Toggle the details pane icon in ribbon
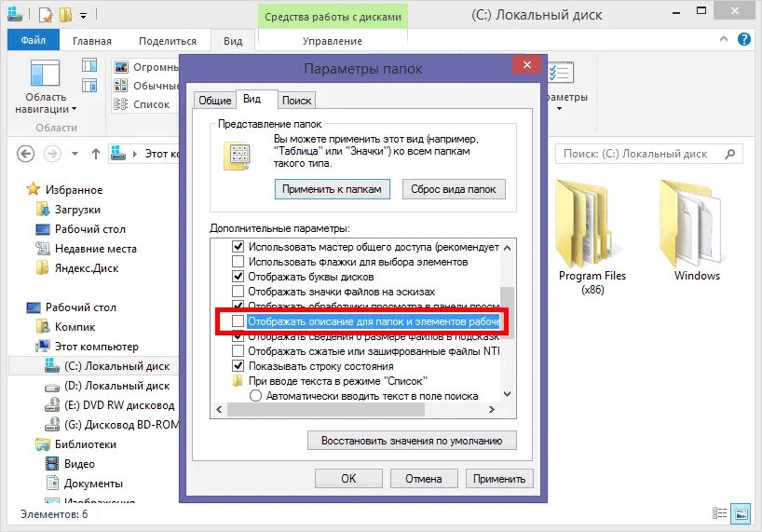 (x=89, y=86)
